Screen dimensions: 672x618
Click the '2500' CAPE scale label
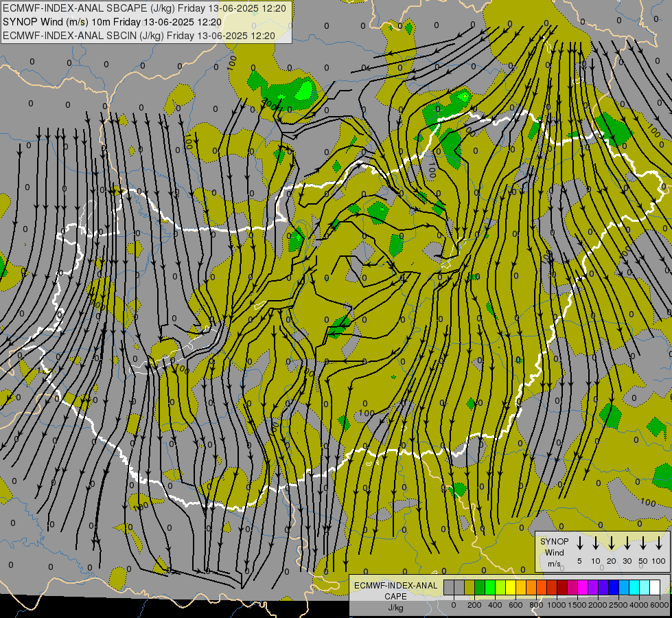[618, 605]
